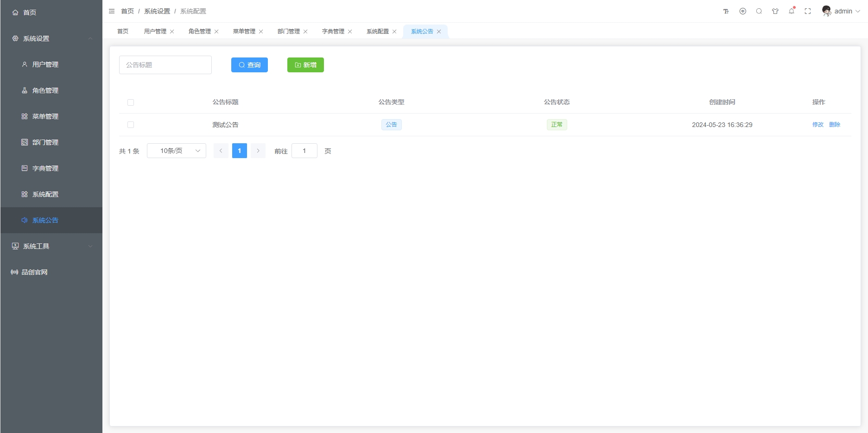Click the 公告标题 search input field

(x=165, y=65)
